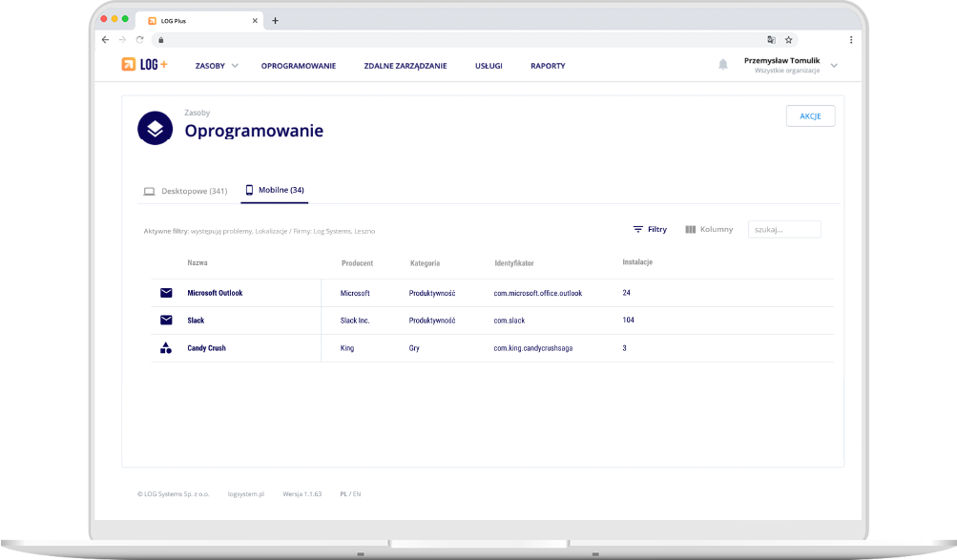Screen dimensions: 957x560
Task: Sort by the Kategoria column header
Action: pyautogui.click(x=425, y=263)
